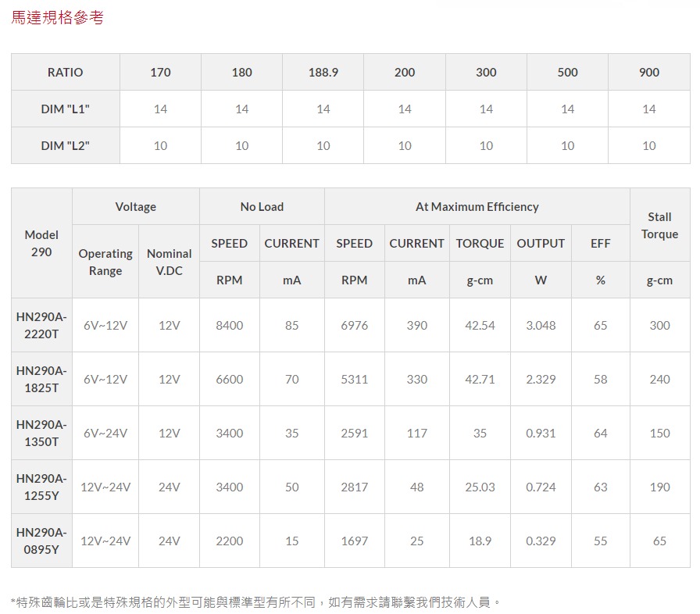The height and width of the screenshot is (614, 700).
Task: Select the HN290A-1350T model cell
Action: (x=41, y=433)
